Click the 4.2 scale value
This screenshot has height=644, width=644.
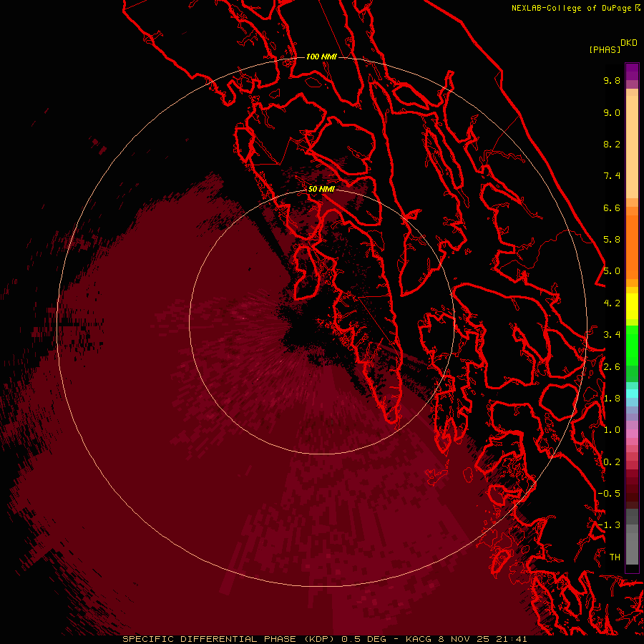point(612,303)
